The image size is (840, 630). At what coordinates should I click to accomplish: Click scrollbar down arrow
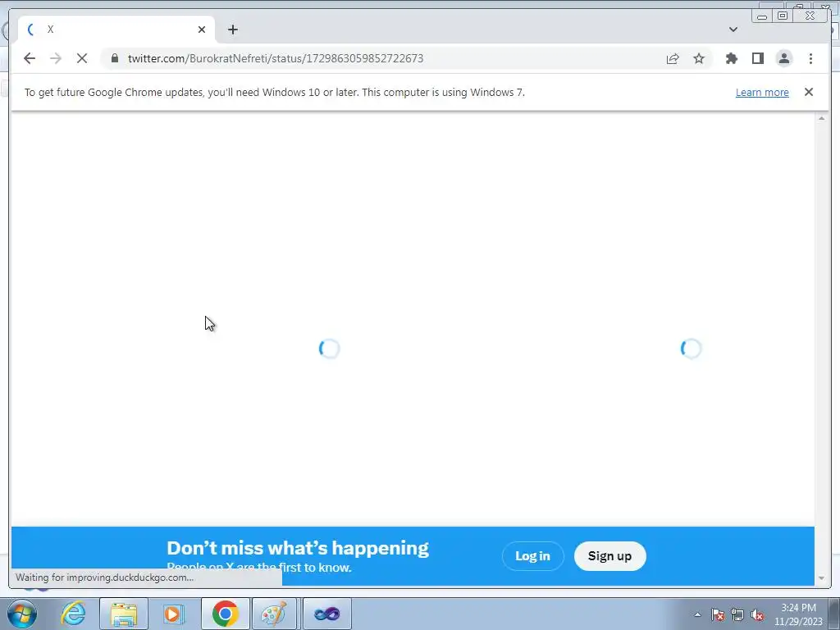click(822, 578)
